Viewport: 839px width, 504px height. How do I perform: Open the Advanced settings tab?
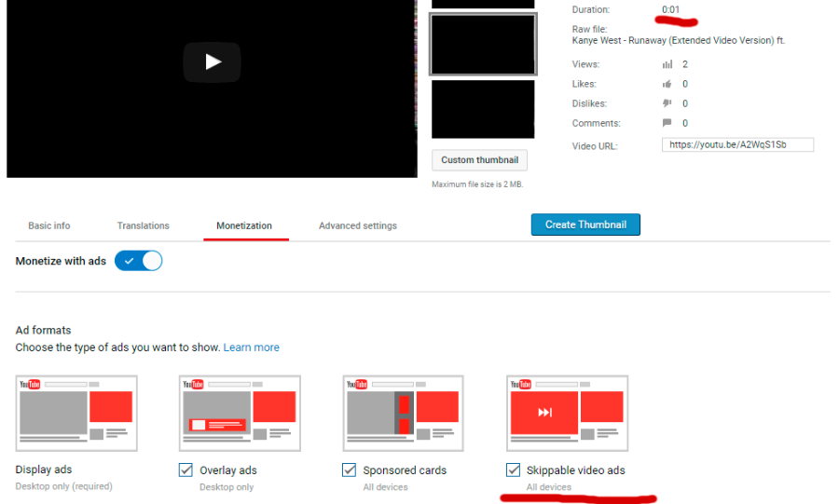pos(358,225)
